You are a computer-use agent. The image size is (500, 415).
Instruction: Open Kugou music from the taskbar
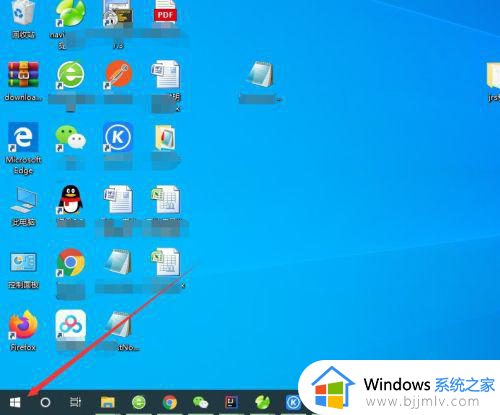click(293, 402)
